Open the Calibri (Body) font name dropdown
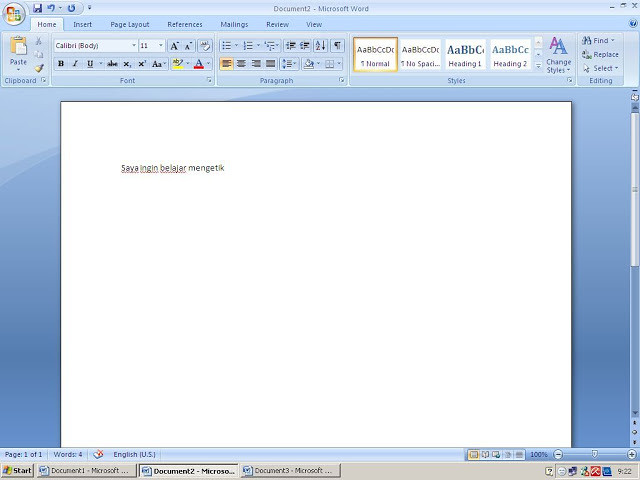 point(134,45)
